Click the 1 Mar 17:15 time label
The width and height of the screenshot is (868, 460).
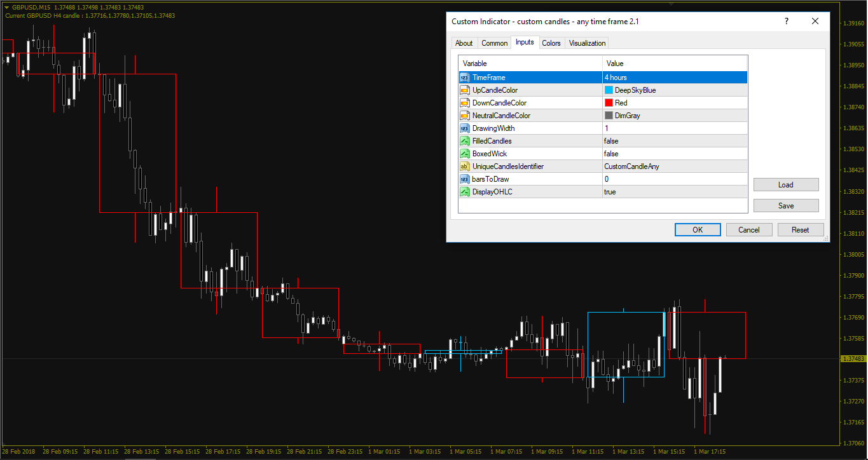tap(710, 451)
